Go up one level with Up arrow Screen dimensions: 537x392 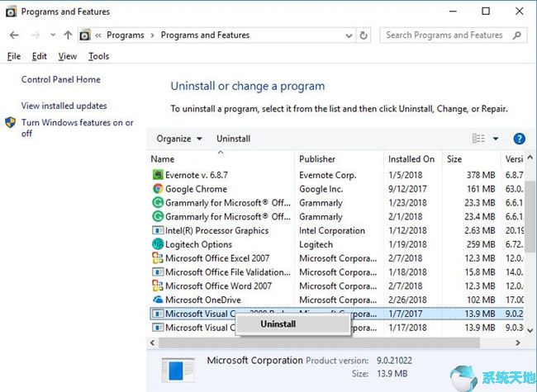point(68,35)
